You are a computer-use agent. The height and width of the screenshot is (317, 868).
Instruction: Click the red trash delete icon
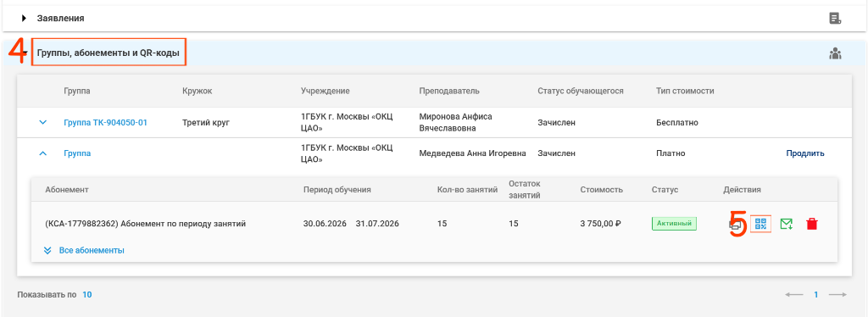(x=812, y=224)
